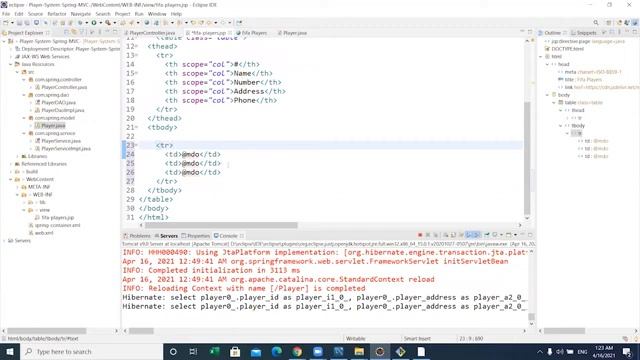Click the Smart Insert status bar indicator

(x=417, y=338)
